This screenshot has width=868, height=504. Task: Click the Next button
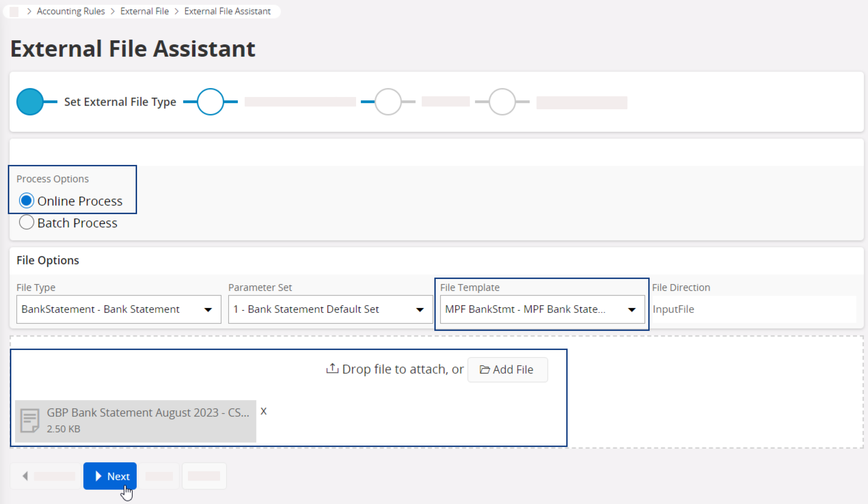[x=110, y=476]
